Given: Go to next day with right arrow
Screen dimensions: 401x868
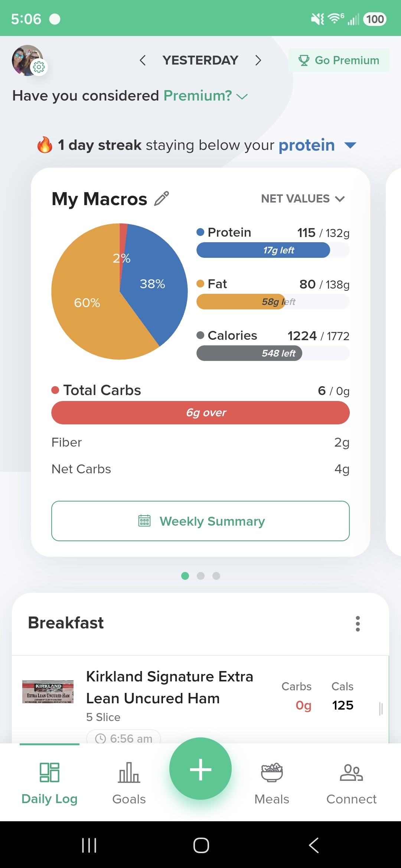Looking at the screenshot, I should (258, 60).
